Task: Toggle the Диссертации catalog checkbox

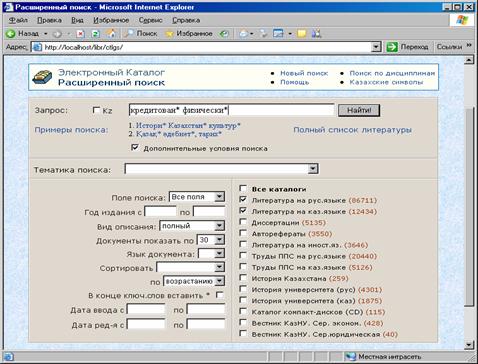Action: pyautogui.click(x=243, y=222)
